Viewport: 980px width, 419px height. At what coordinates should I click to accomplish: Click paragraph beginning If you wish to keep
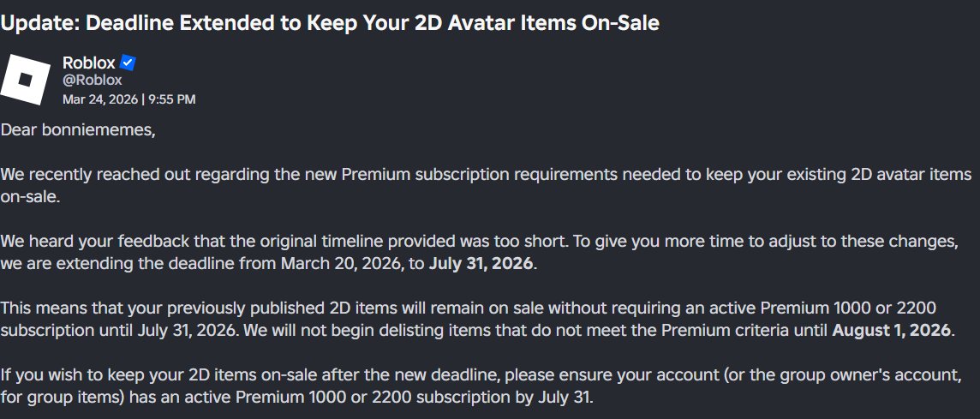[x=481, y=386]
